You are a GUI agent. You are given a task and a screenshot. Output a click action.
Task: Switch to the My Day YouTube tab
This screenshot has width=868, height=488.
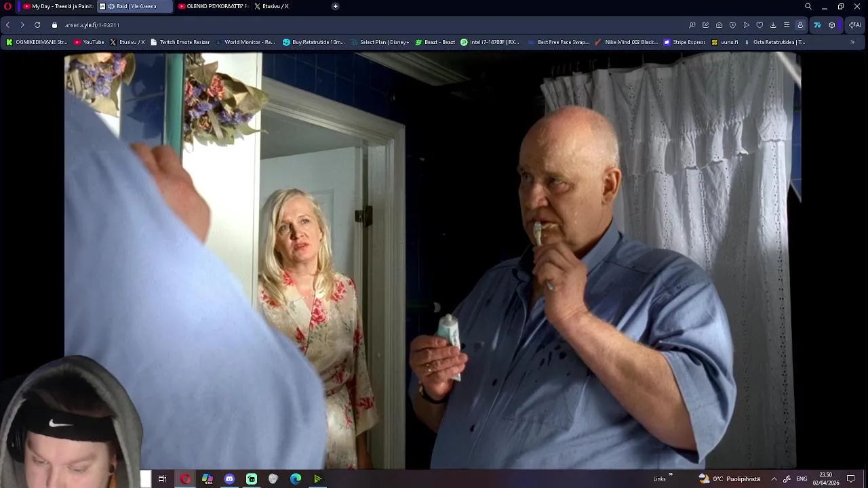pyautogui.click(x=58, y=6)
